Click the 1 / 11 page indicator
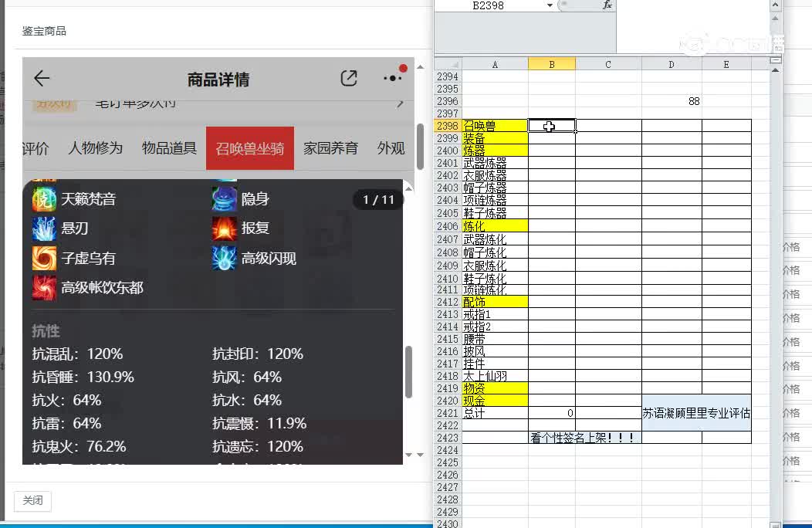This screenshot has height=528, width=812. 378,199
